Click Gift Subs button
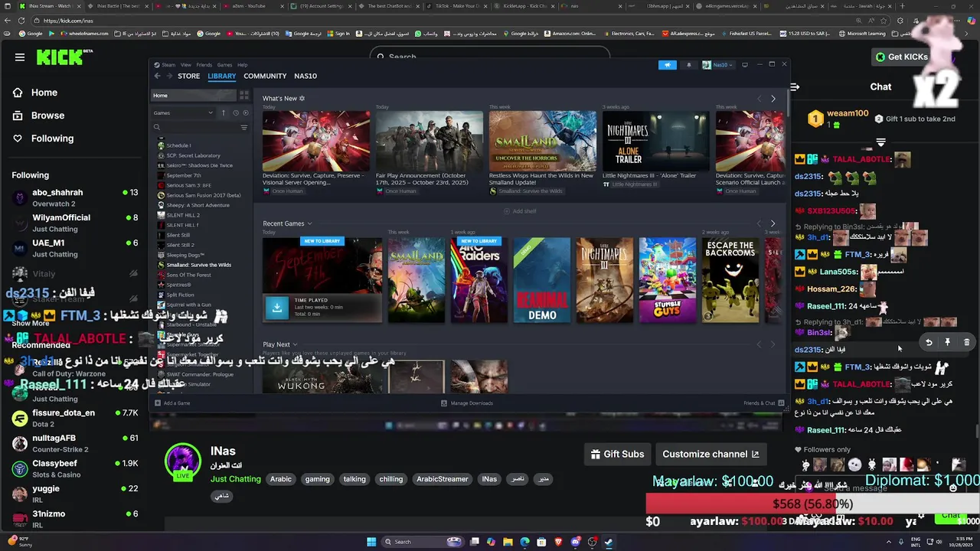The height and width of the screenshot is (551, 980). [x=617, y=454]
